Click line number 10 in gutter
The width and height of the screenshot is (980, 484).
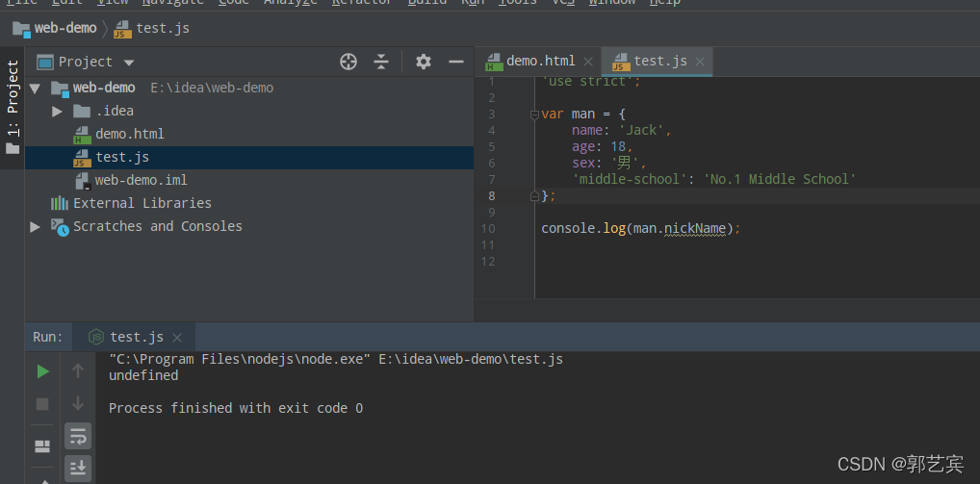click(488, 229)
